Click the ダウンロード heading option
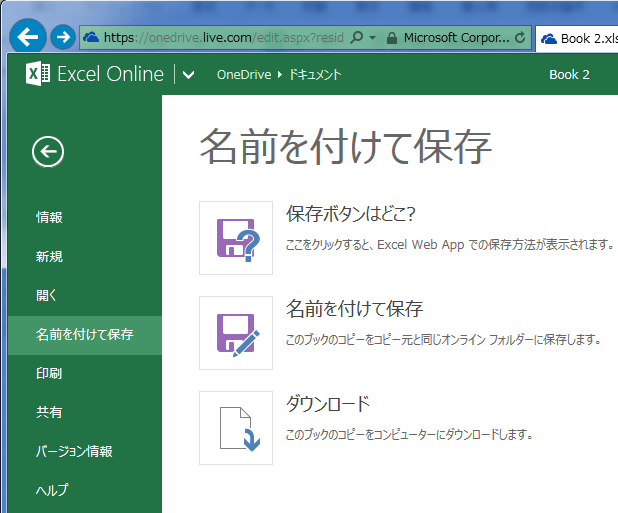Image resolution: width=618 pixels, height=513 pixels. click(328, 404)
